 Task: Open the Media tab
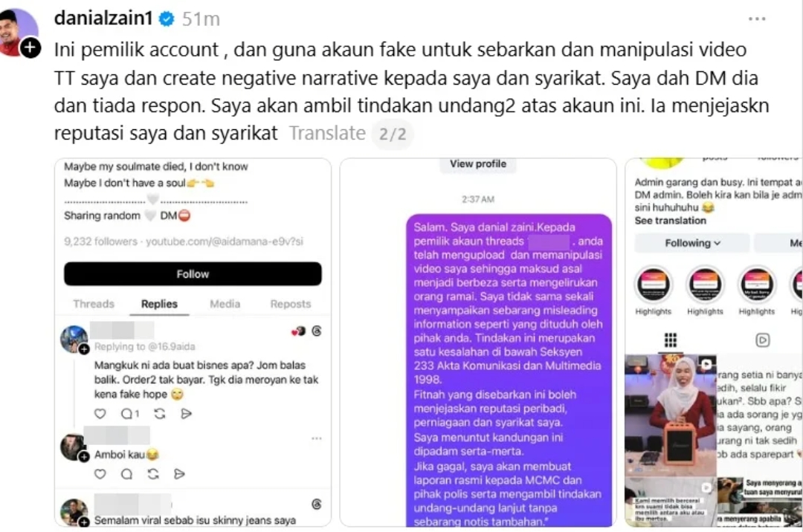click(x=225, y=304)
